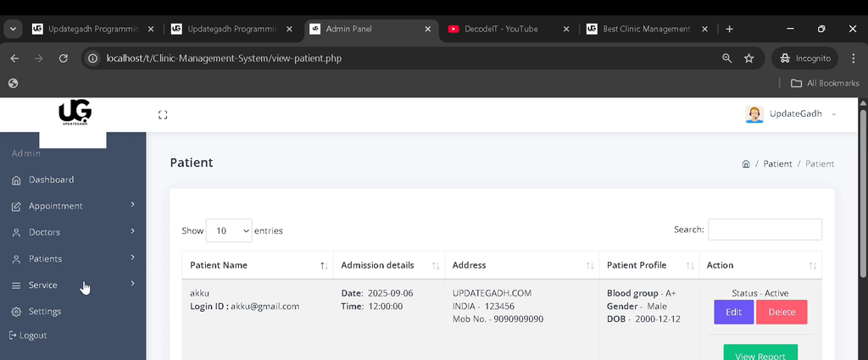Sort by Patient Name column
The width and height of the screenshot is (868, 360).
(x=258, y=265)
